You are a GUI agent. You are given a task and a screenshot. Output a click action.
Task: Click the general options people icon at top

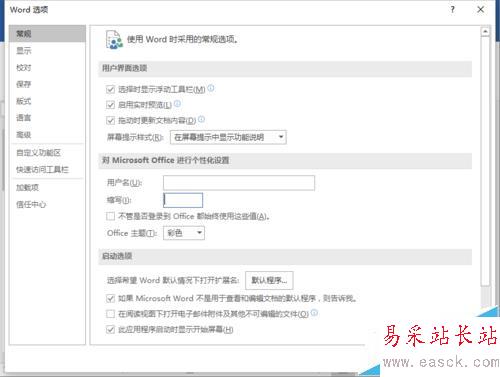click(x=114, y=40)
